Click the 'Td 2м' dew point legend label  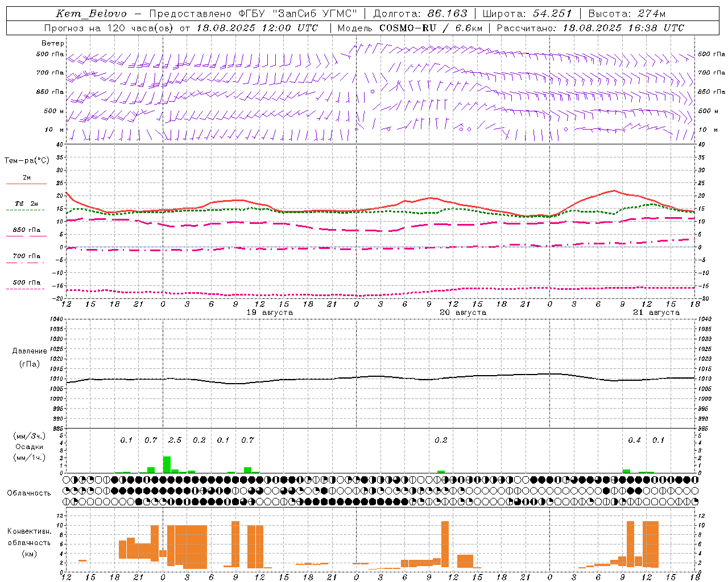(x=26, y=203)
